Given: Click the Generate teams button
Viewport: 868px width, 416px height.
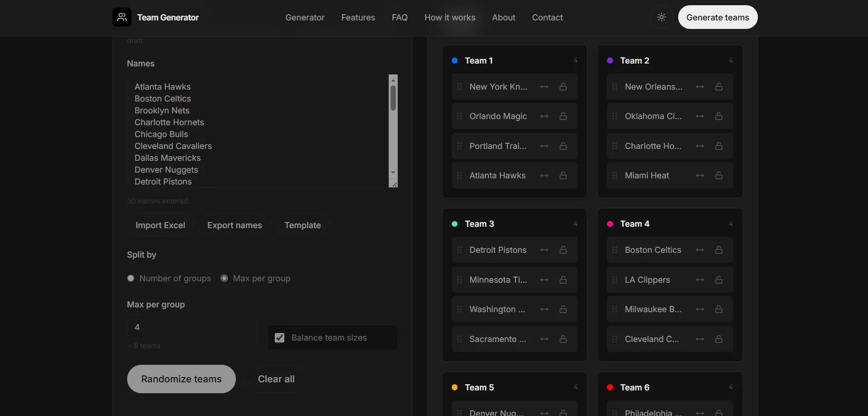Looking at the screenshot, I should [718, 17].
